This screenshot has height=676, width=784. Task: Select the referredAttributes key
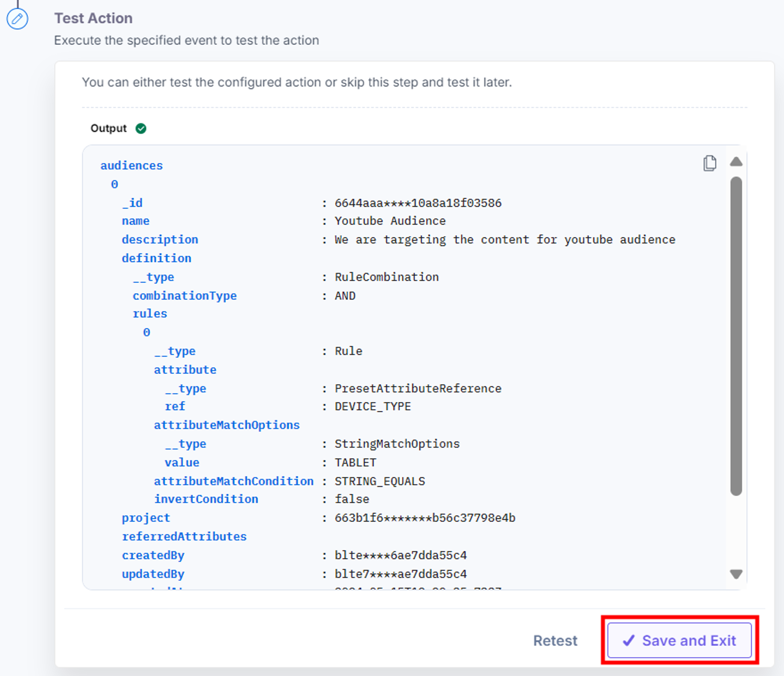pos(184,536)
